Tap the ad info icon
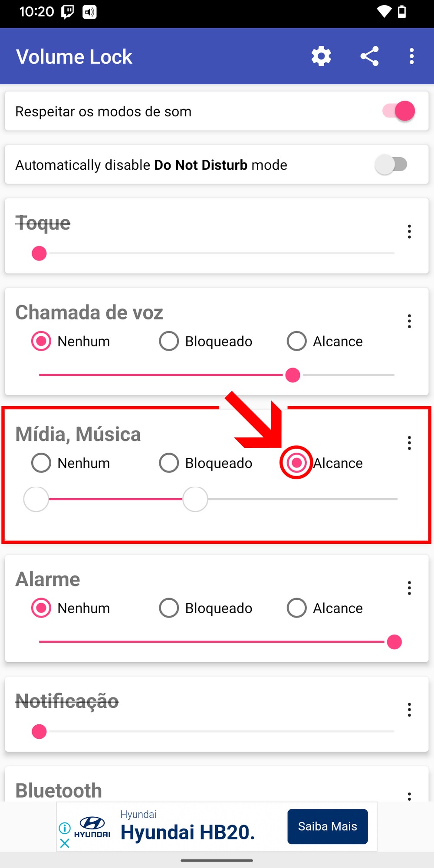434x868 pixels. coord(65,828)
